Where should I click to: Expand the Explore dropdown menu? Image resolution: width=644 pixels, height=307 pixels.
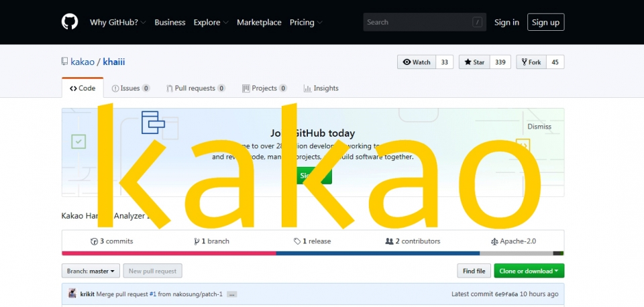(x=211, y=23)
